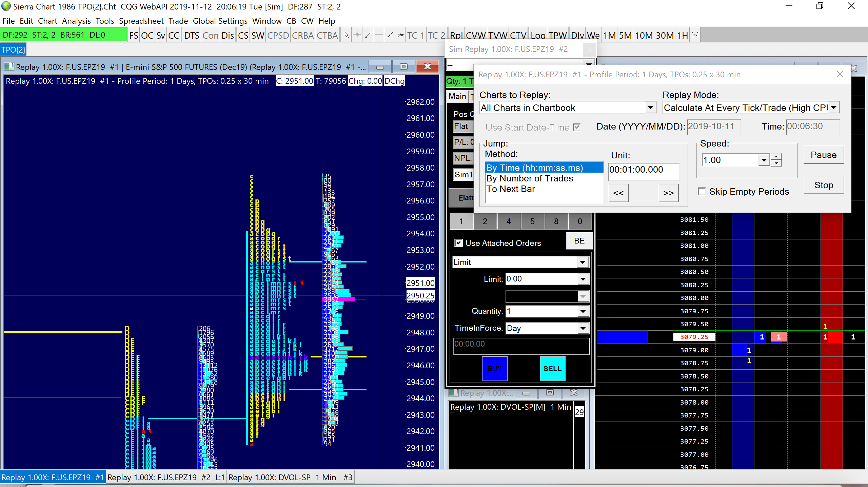Select the ray drawing tool

click(390, 35)
